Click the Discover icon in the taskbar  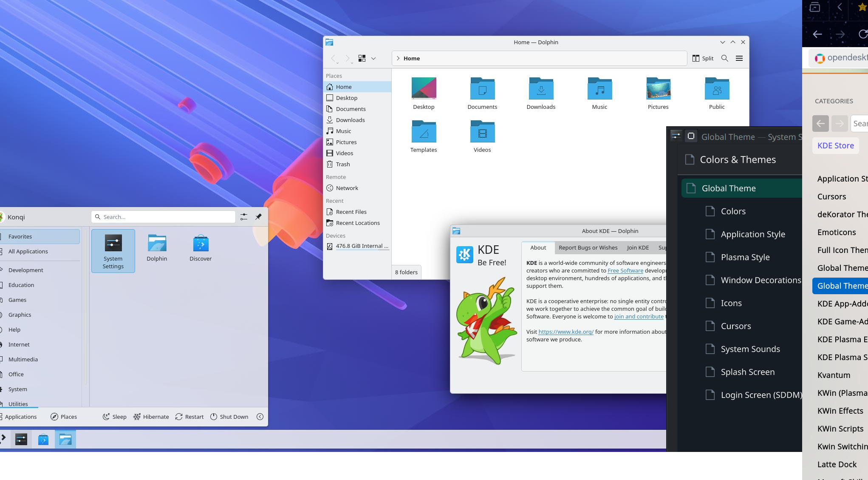click(x=43, y=439)
